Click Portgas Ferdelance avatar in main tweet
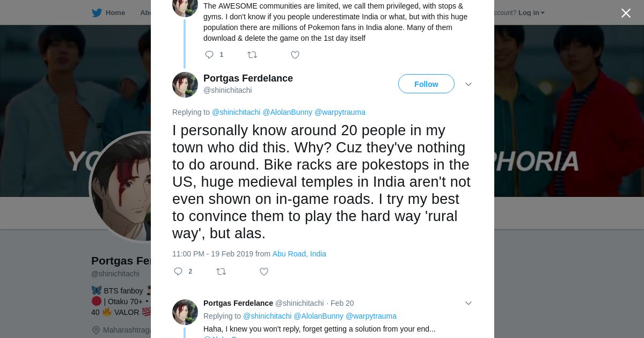Image resolution: width=644 pixels, height=338 pixels. (x=185, y=85)
